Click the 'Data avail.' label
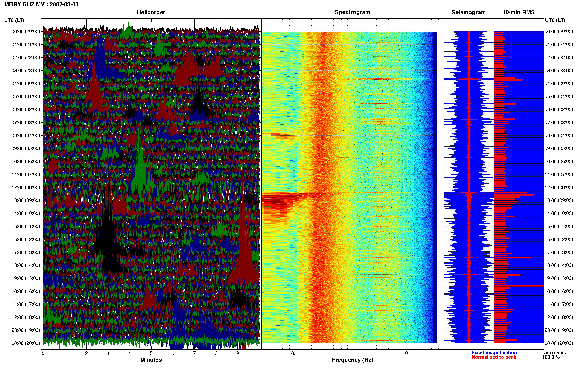This screenshot has width=588, height=368. (554, 352)
